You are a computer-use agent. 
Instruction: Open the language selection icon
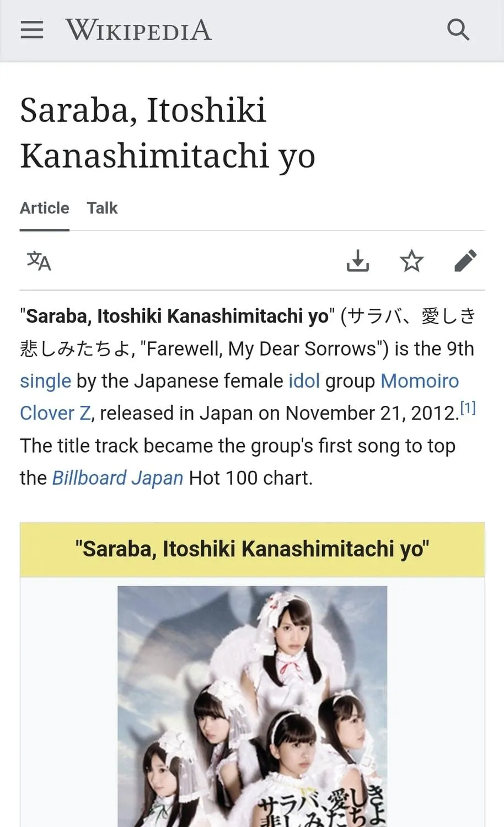[x=39, y=261]
